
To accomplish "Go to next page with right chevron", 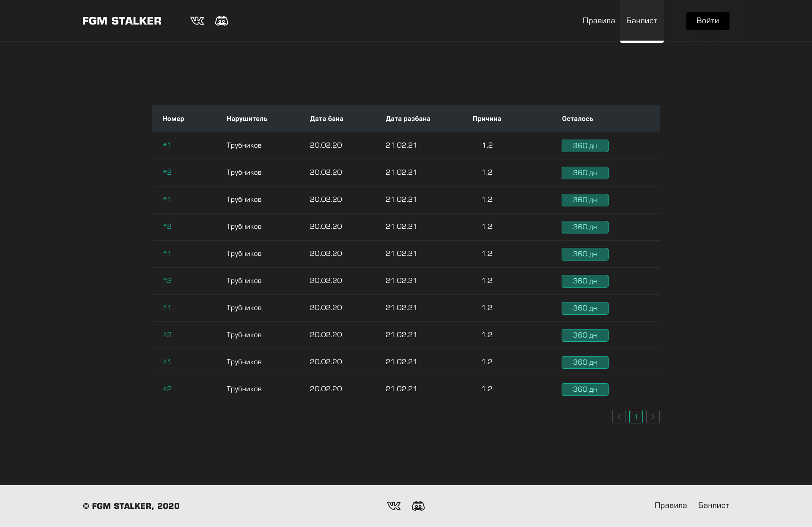I will tap(653, 417).
